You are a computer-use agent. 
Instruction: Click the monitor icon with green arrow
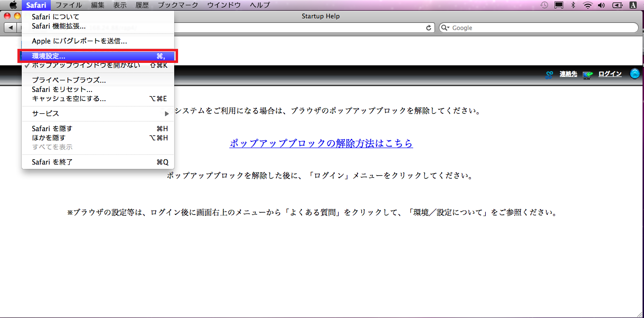point(587,75)
